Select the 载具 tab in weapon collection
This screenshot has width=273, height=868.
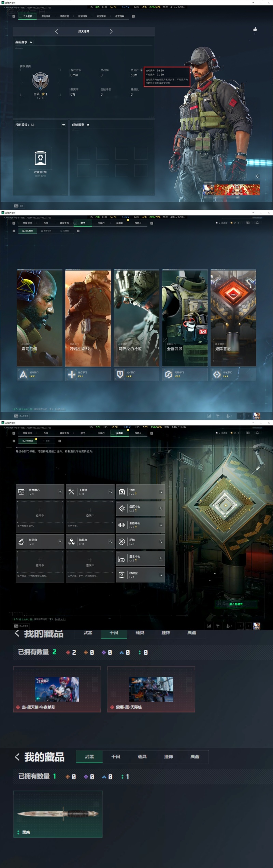pos(142,757)
